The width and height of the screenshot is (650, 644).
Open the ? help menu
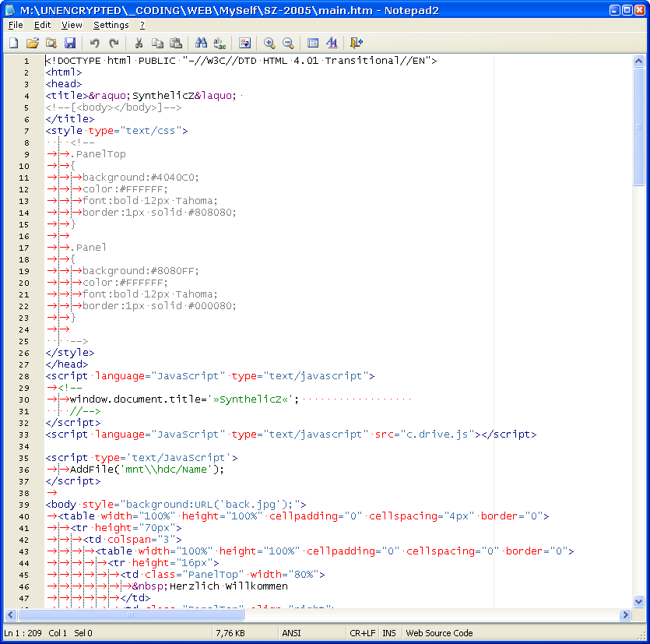click(x=142, y=25)
